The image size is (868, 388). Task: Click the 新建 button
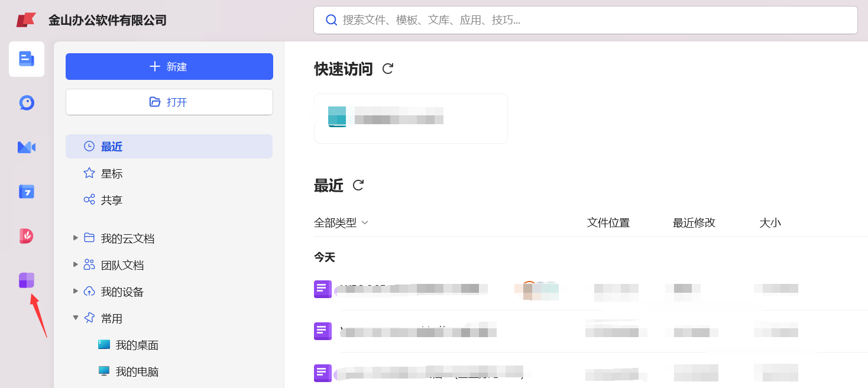[169, 66]
